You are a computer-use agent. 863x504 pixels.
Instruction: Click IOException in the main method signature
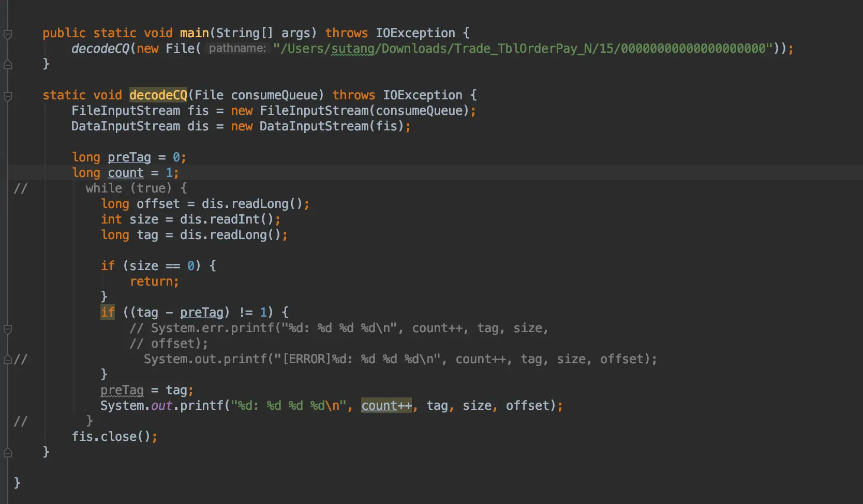(x=415, y=33)
